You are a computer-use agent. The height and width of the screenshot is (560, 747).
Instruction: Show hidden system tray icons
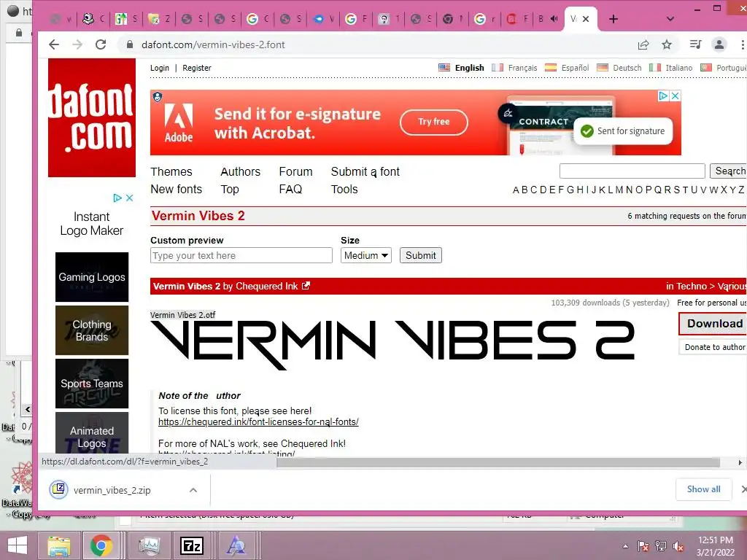point(625,546)
